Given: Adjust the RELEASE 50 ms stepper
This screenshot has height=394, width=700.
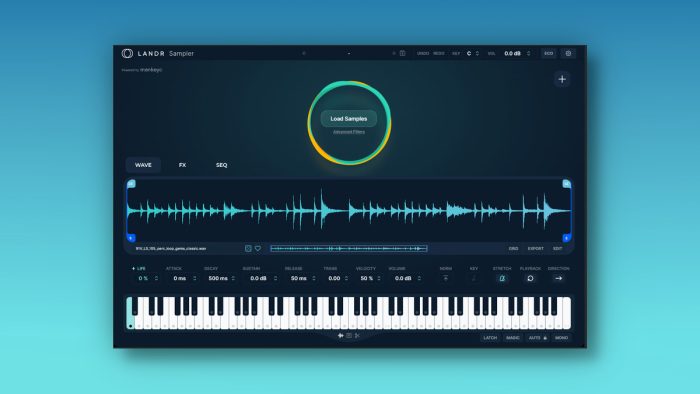Looking at the screenshot, I should coord(314,278).
